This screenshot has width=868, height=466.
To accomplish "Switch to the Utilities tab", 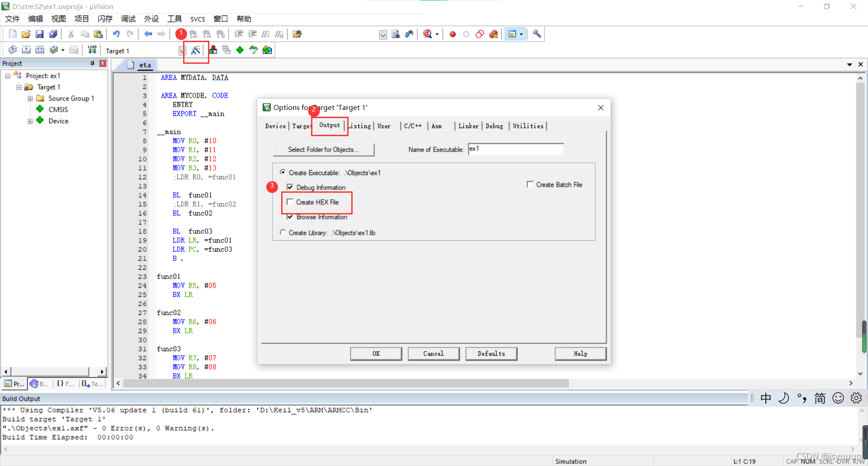I will [528, 126].
